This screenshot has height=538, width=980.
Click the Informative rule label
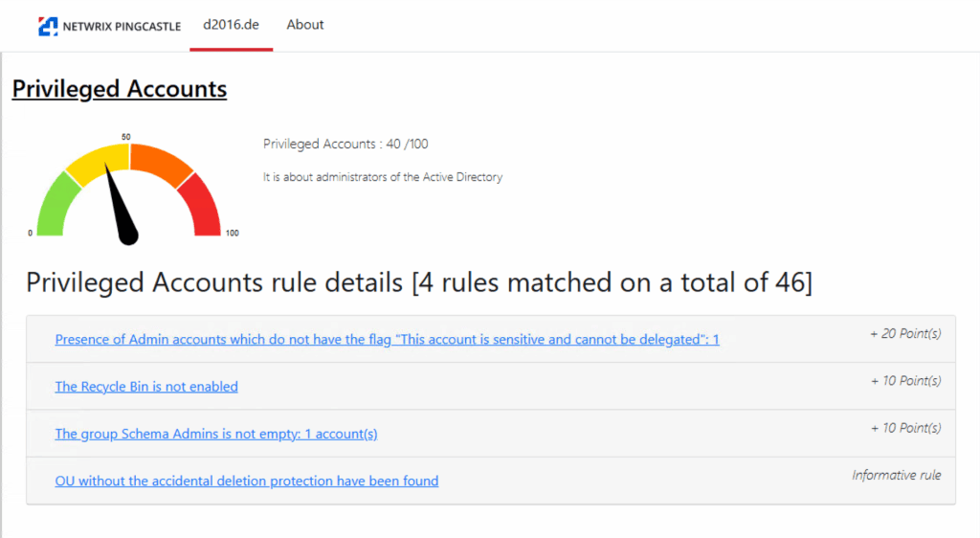pos(897,475)
